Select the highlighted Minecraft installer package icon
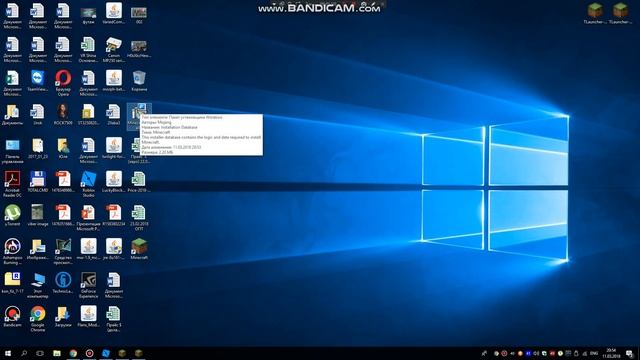Image resolution: width=640 pixels, height=360 pixels. pyautogui.click(x=138, y=111)
